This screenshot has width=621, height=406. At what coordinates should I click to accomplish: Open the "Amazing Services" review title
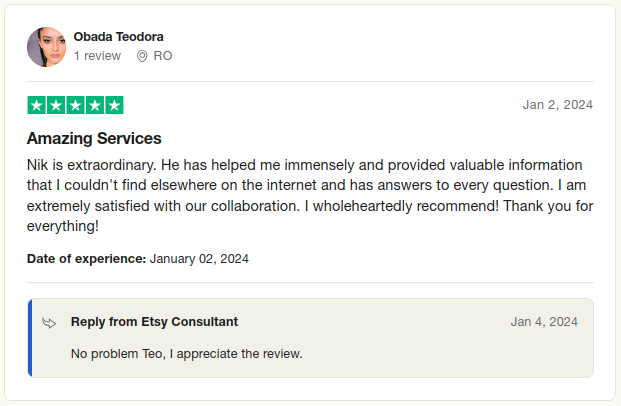94,138
